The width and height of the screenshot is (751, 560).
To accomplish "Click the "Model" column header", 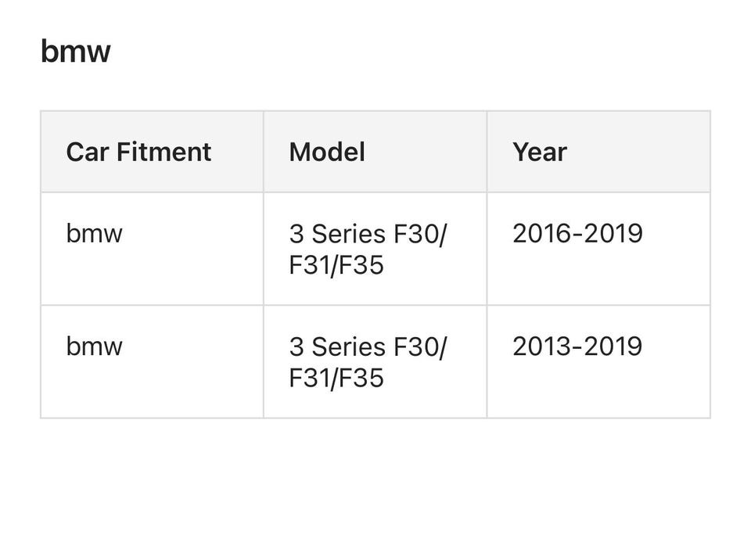I will [327, 152].
